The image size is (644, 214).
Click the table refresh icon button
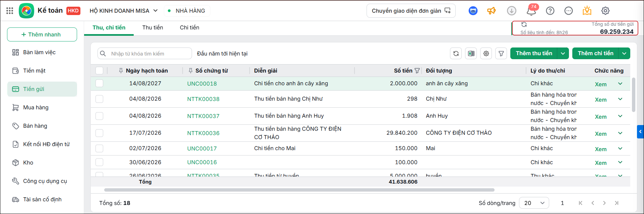pyautogui.click(x=456, y=53)
